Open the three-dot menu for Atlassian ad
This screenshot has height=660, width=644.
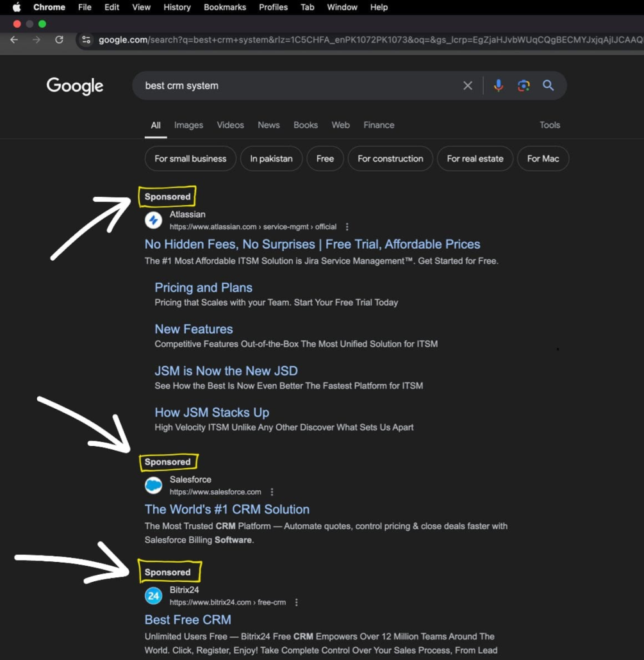(347, 227)
